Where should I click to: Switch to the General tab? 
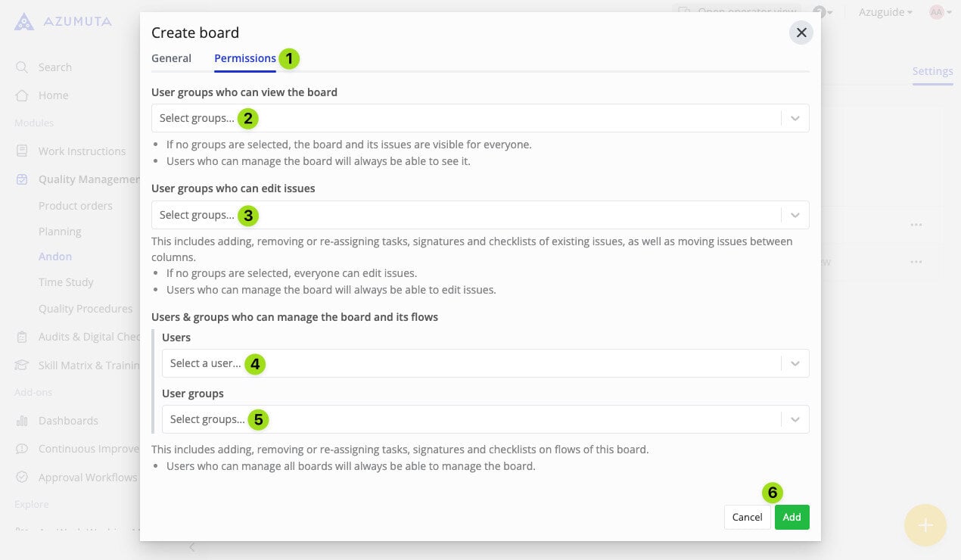click(171, 58)
